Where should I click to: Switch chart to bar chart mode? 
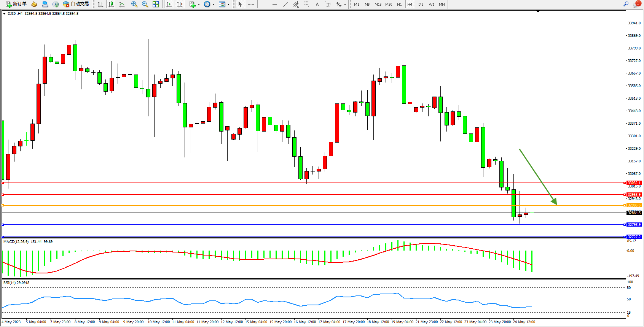point(100,4)
